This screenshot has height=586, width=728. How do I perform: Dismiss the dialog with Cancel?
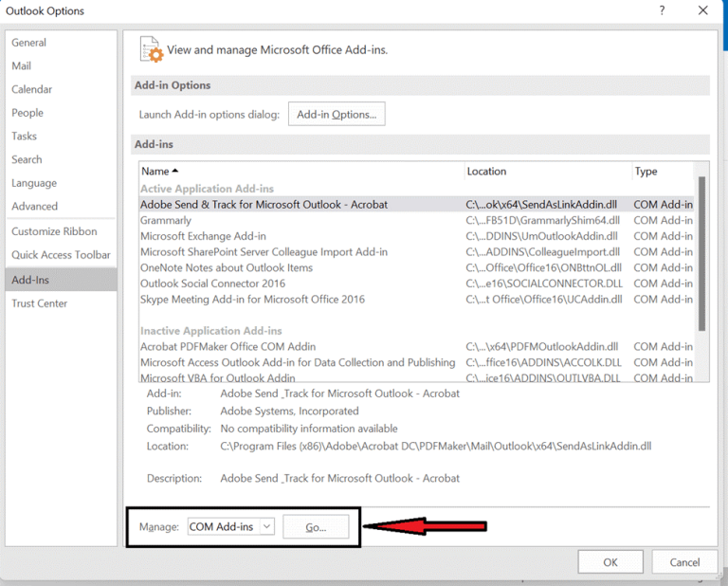pos(684,562)
